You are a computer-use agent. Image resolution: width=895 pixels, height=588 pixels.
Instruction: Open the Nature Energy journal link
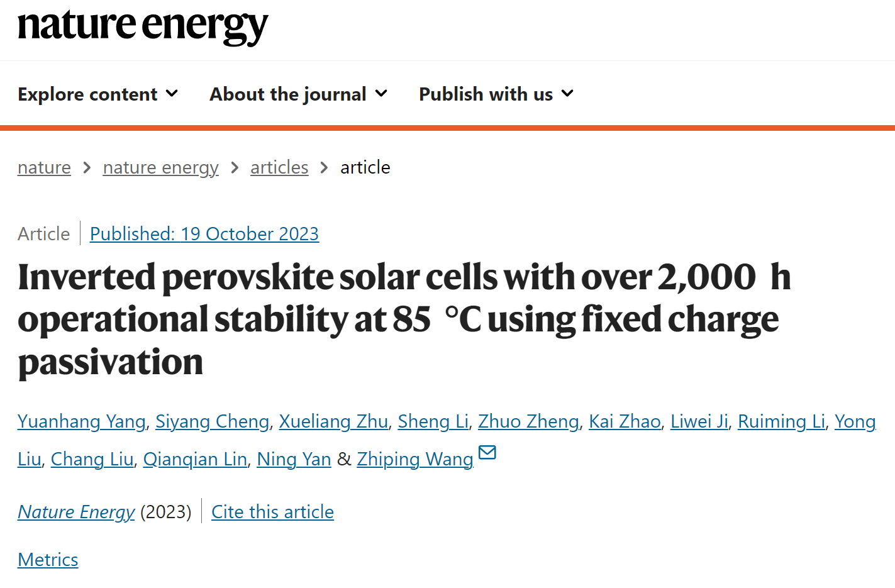click(76, 512)
